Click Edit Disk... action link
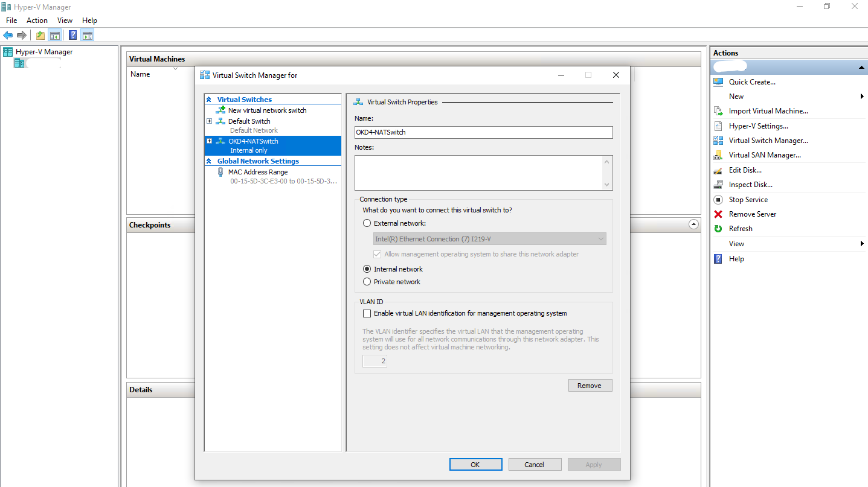 tap(745, 170)
